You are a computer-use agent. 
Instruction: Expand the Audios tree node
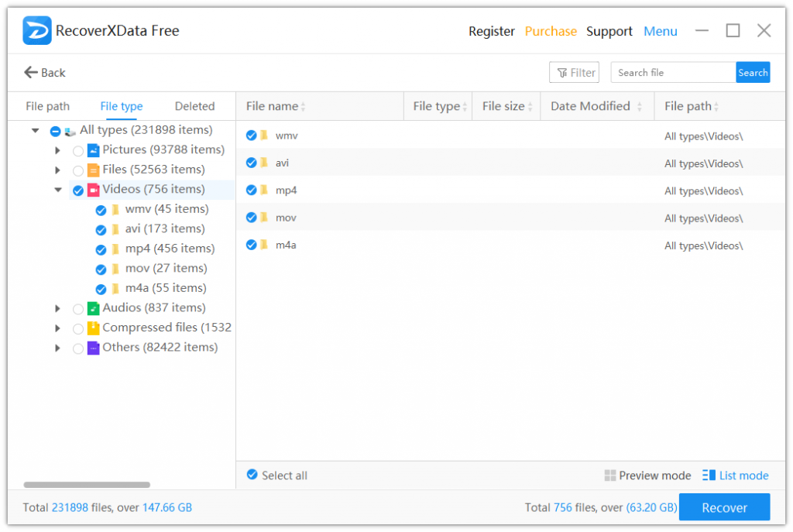tap(57, 308)
